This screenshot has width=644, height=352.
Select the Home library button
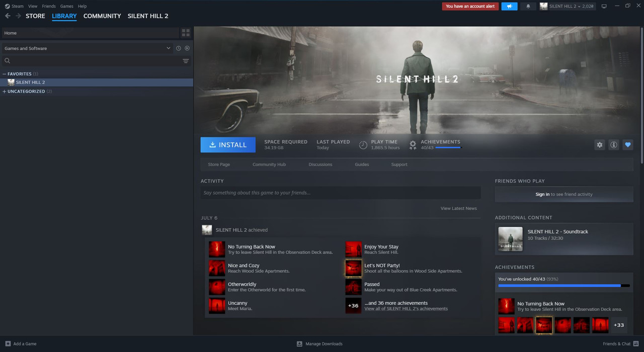point(90,33)
